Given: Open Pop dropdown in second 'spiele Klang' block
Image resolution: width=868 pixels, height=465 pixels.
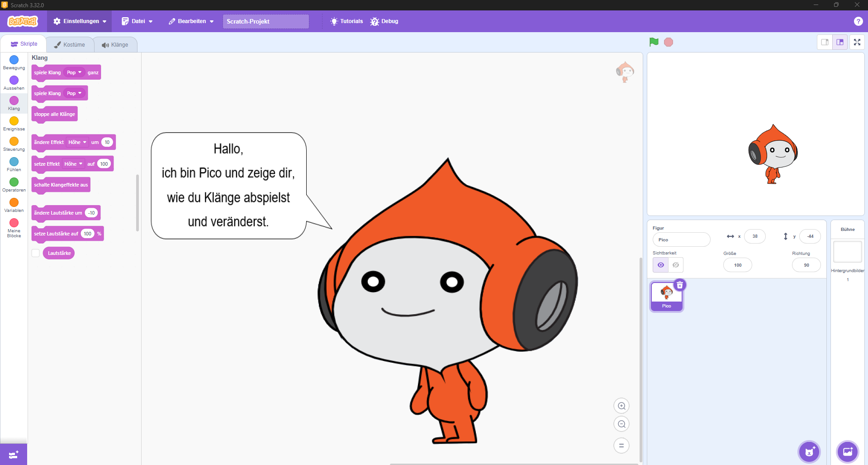Looking at the screenshot, I should [74, 93].
